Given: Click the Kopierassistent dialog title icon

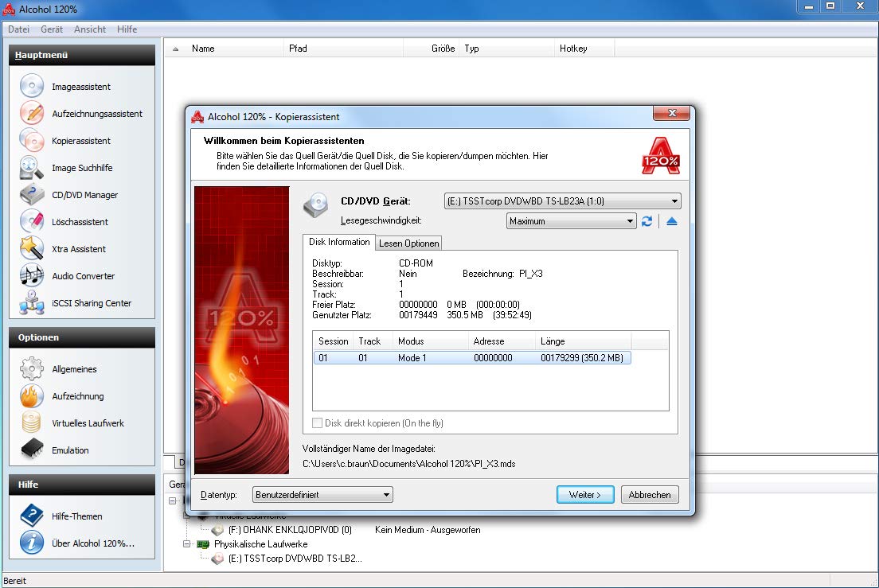Looking at the screenshot, I should point(197,116).
